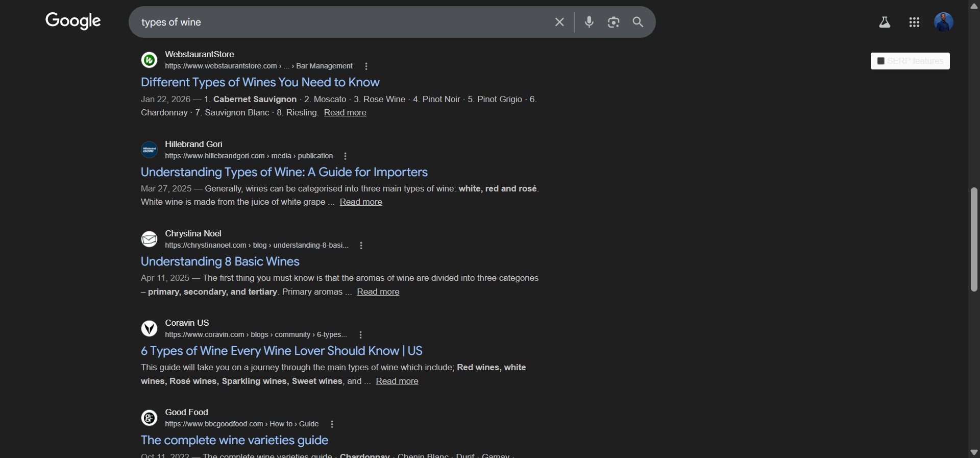Click the magnifying glass search button
Image resolution: width=980 pixels, height=458 pixels.
pyautogui.click(x=638, y=22)
